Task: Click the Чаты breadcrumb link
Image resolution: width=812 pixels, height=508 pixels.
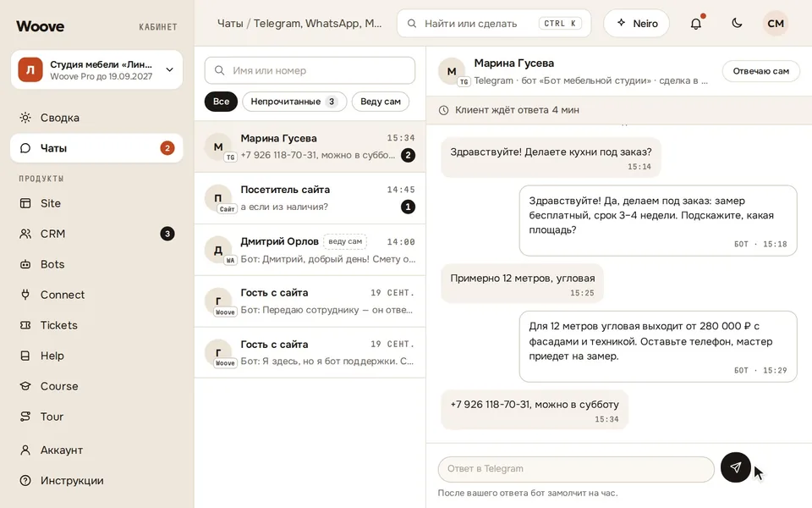Action: 230,24
